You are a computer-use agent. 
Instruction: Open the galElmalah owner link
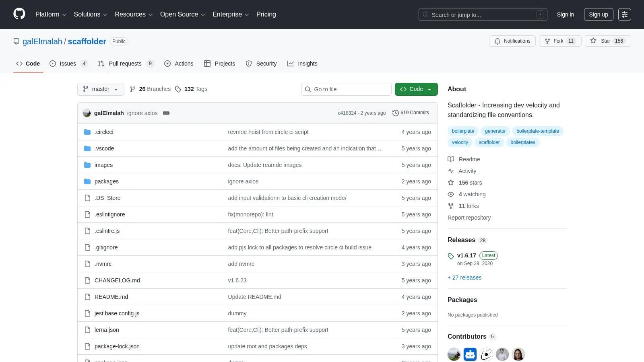42,41
